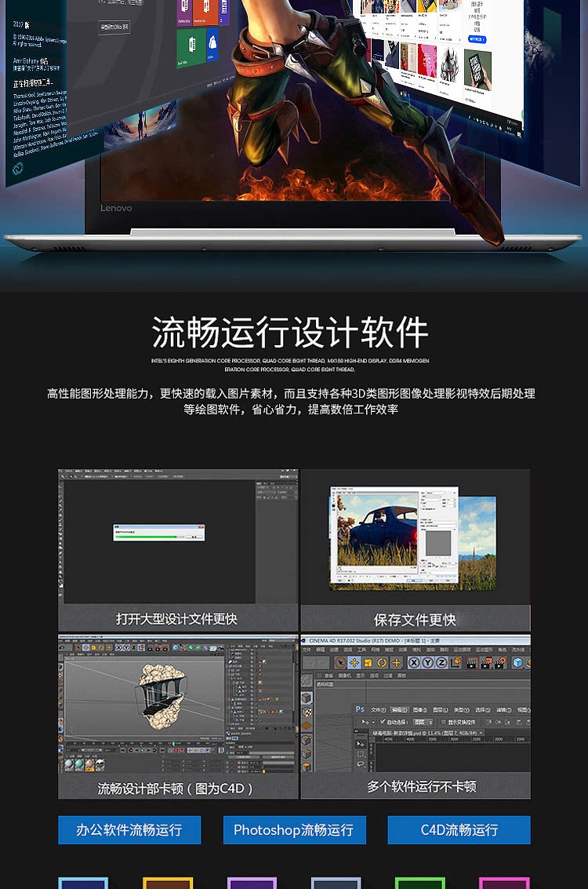Click the green timeline playhead marker in C4D

pyautogui.click(x=173, y=743)
